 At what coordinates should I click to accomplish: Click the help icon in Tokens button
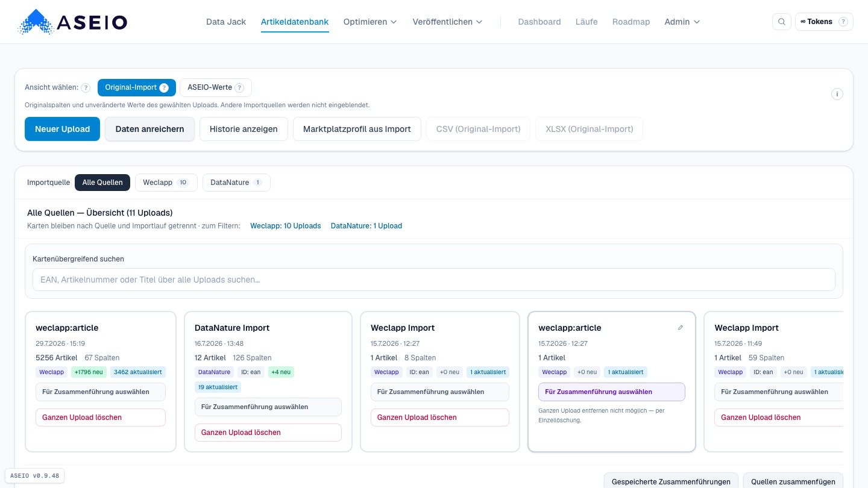click(x=843, y=22)
